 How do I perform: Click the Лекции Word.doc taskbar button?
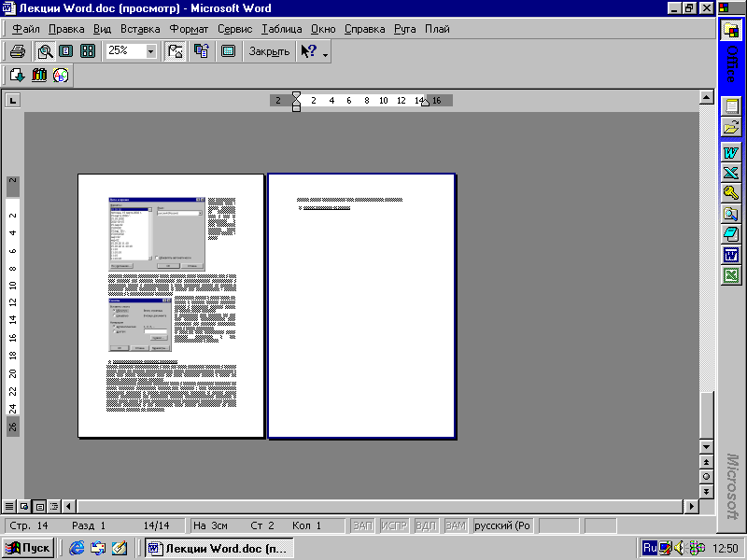point(219,549)
